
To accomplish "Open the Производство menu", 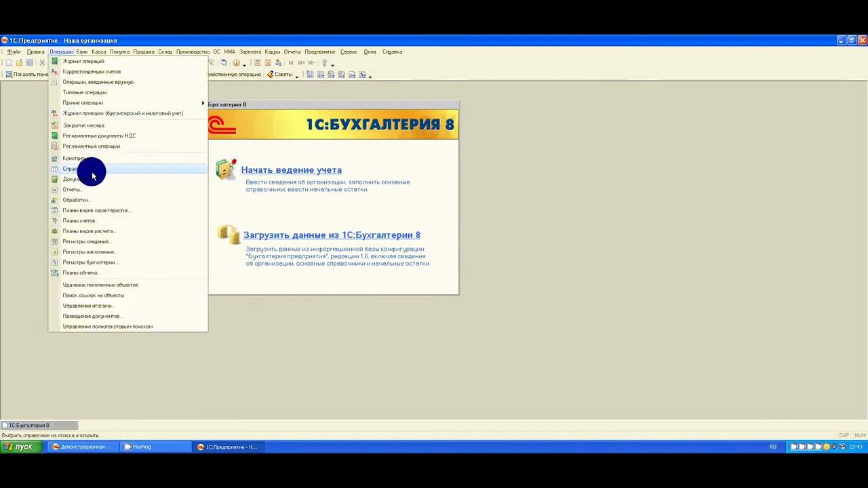I will [193, 52].
